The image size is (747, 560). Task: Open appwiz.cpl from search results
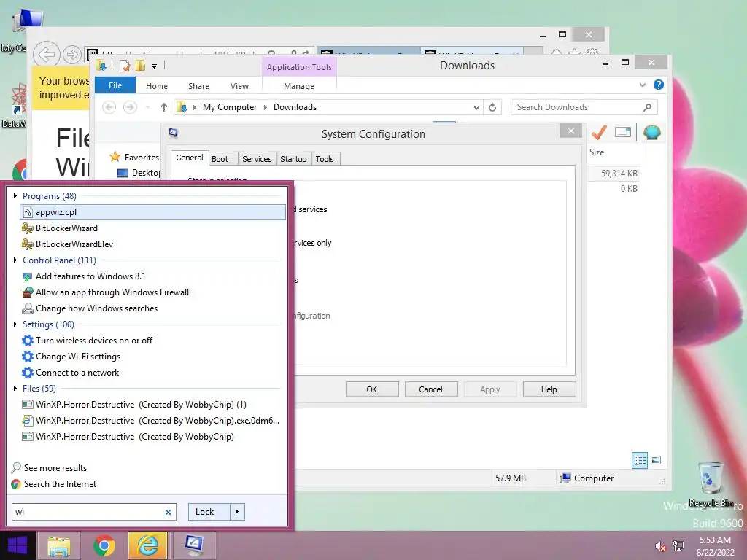point(152,212)
